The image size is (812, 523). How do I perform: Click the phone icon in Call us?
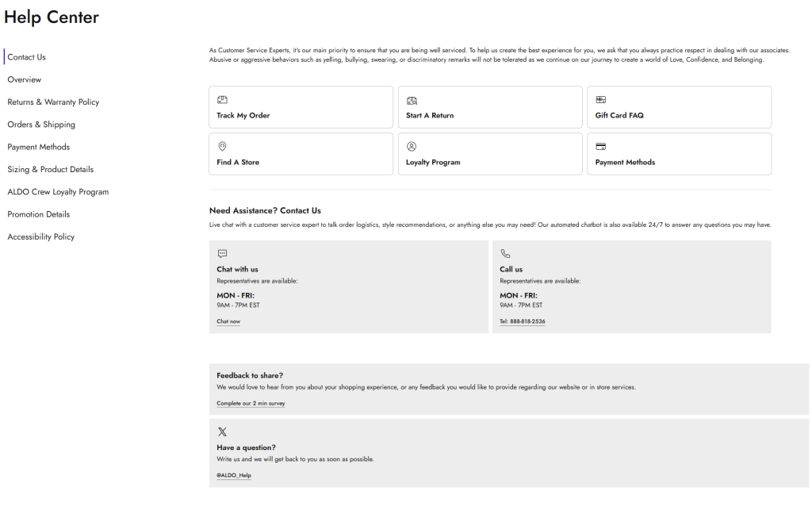(505, 254)
